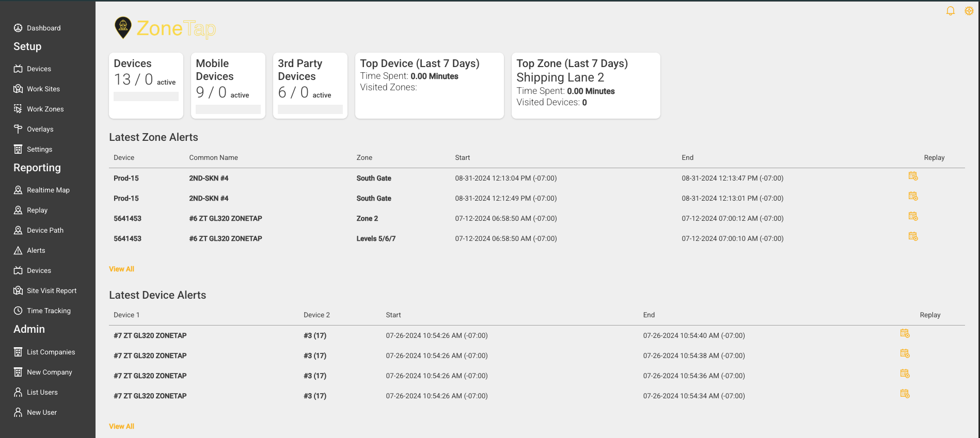This screenshot has height=438, width=980.
Task: Click the List Users icon
Action: [18, 392]
